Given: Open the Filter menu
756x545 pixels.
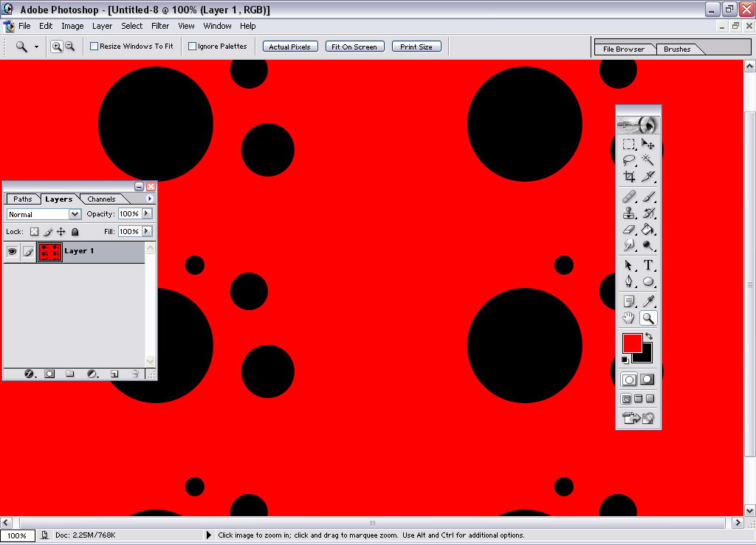Looking at the screenshot, I should pos(160,26).
